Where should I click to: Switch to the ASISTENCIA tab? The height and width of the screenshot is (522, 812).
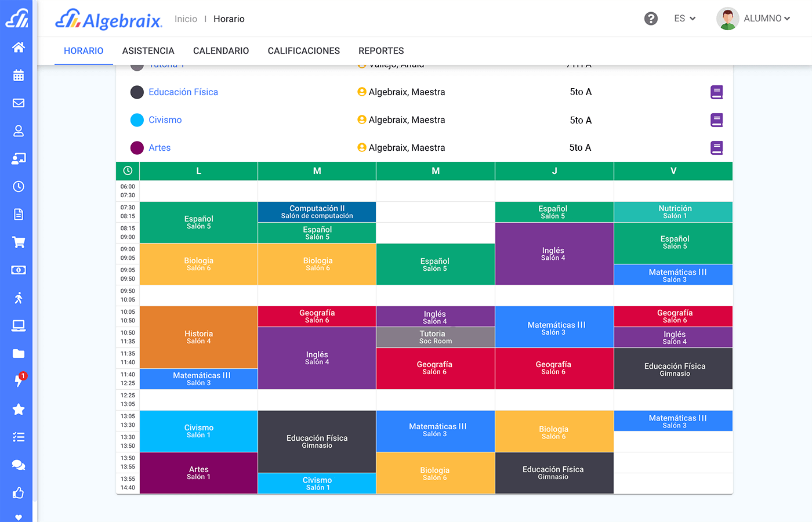pyautogui.click(x=148, y=50)
